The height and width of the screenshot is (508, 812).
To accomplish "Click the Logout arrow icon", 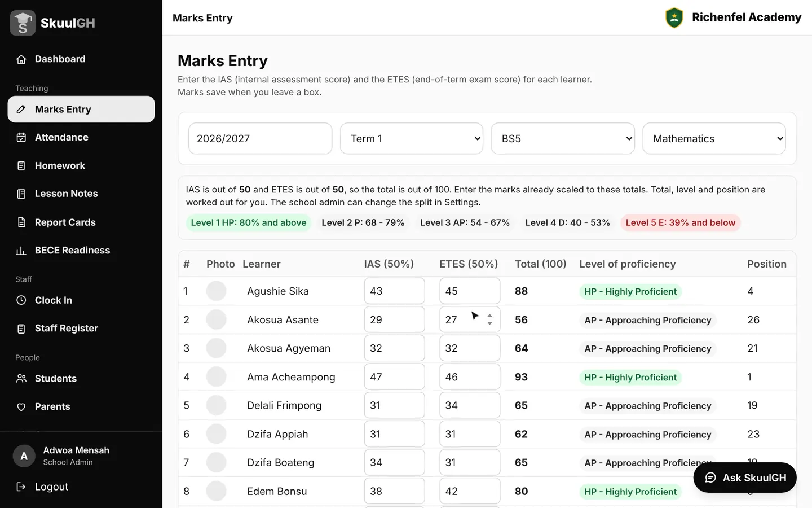I will click(21, 487).
